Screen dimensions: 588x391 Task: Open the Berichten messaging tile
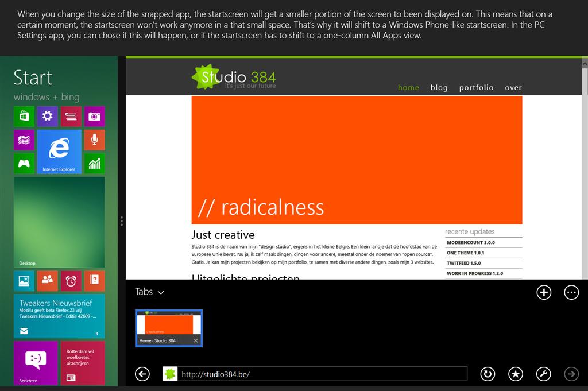tap(36, 363)
